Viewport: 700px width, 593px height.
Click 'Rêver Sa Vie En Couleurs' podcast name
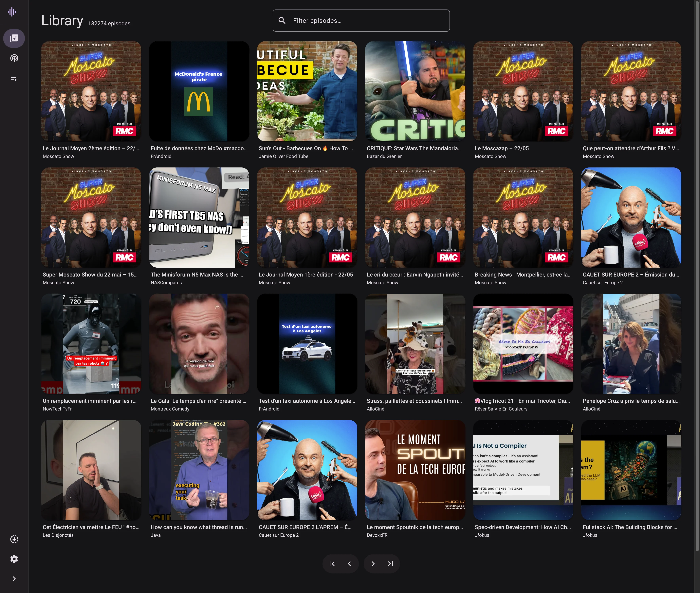pos(501,409)
